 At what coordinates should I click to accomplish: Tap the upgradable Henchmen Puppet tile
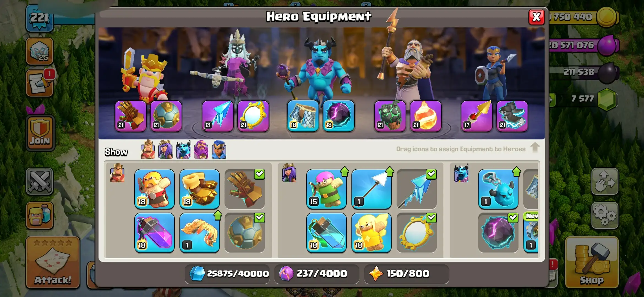click(498, 189)
